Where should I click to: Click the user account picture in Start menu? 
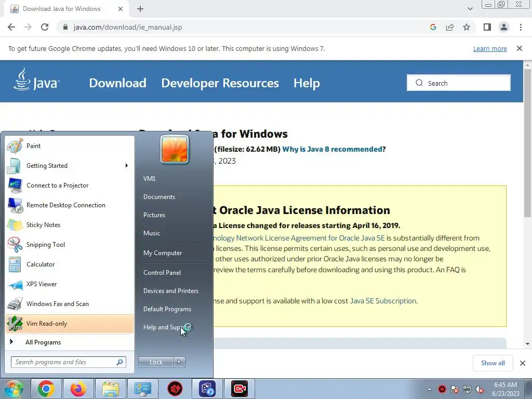(175, 150)
